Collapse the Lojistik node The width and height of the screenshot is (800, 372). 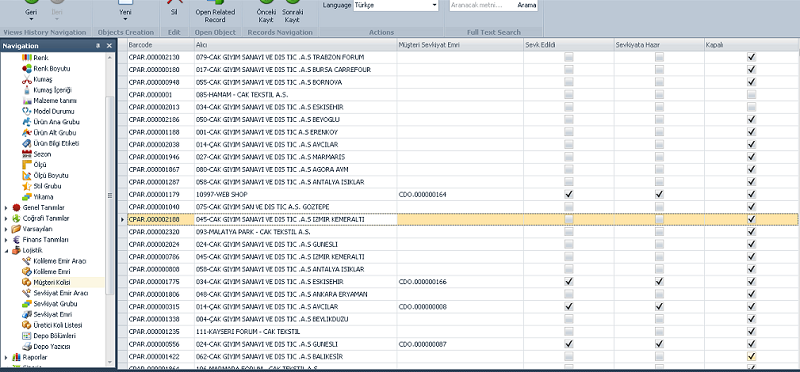pos(6,251)
